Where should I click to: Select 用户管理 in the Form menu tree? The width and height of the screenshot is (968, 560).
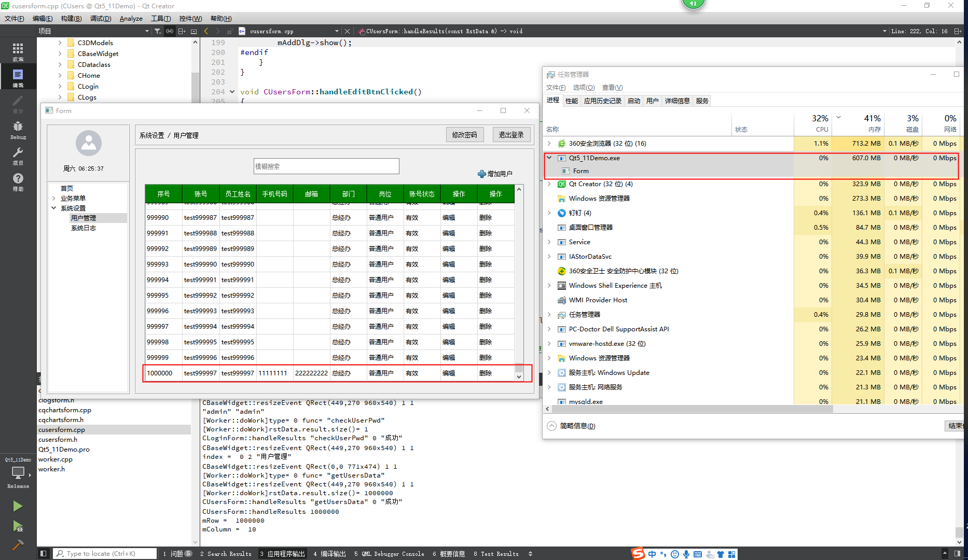coord(84,218)
